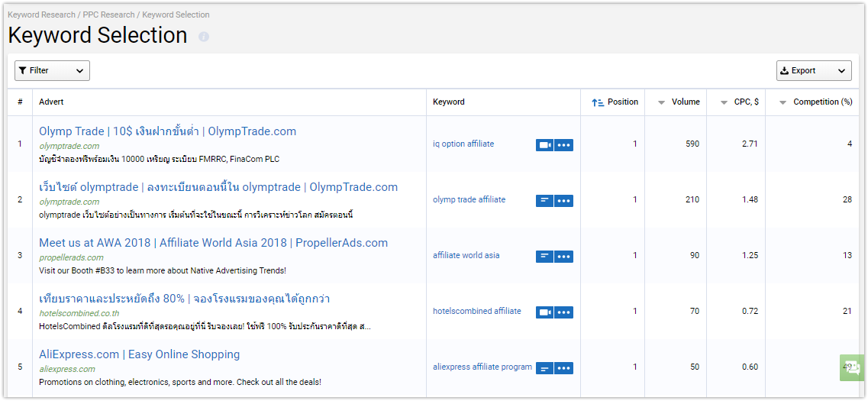Click video icon for iq option affiliate
Screen dimensions: 868x401
click(x=545, y=145)
